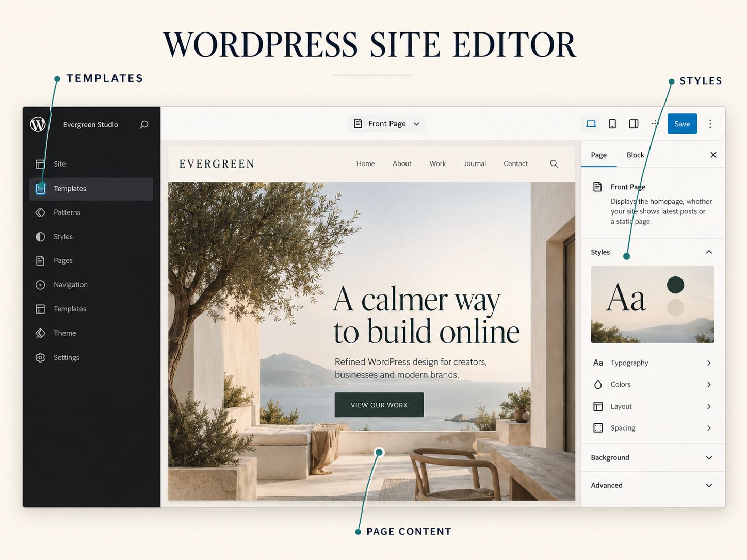Select the heading "A calmer way to build online"
The width and height of the screenshot is (747, 560).
click(x=427, y=315)
